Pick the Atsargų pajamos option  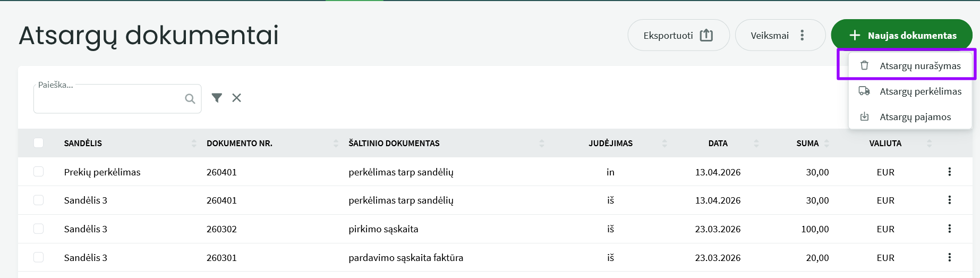click(x=915, y=117)
